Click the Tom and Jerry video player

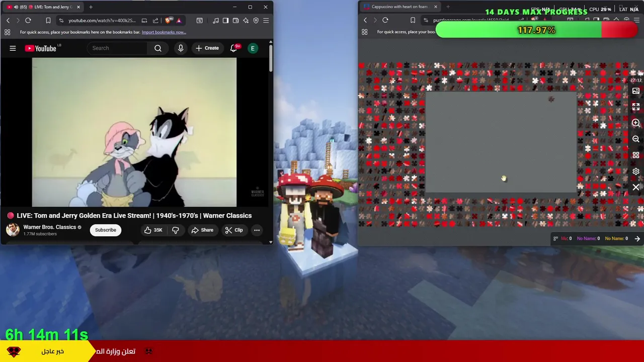(134, 132)
